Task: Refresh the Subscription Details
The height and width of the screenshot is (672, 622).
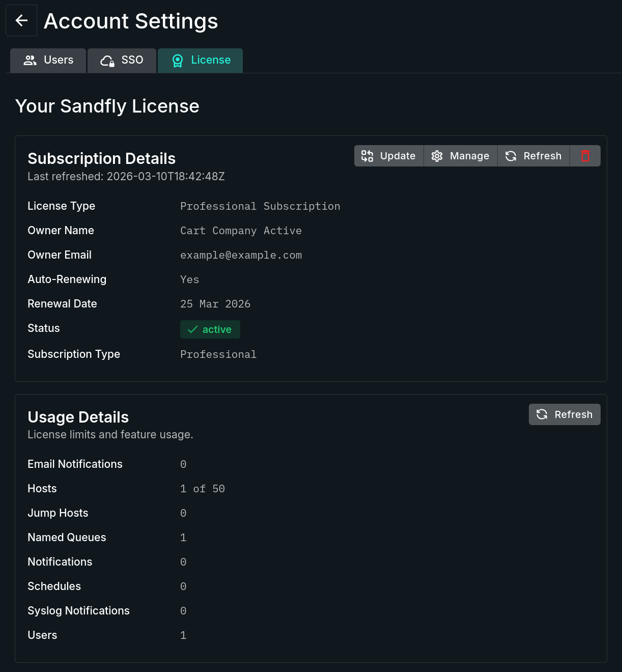Action: 534,156
